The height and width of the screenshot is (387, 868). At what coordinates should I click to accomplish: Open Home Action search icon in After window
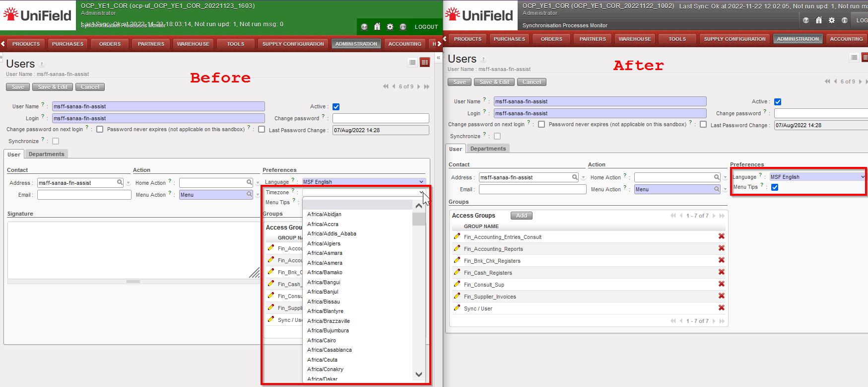point(717,177)
